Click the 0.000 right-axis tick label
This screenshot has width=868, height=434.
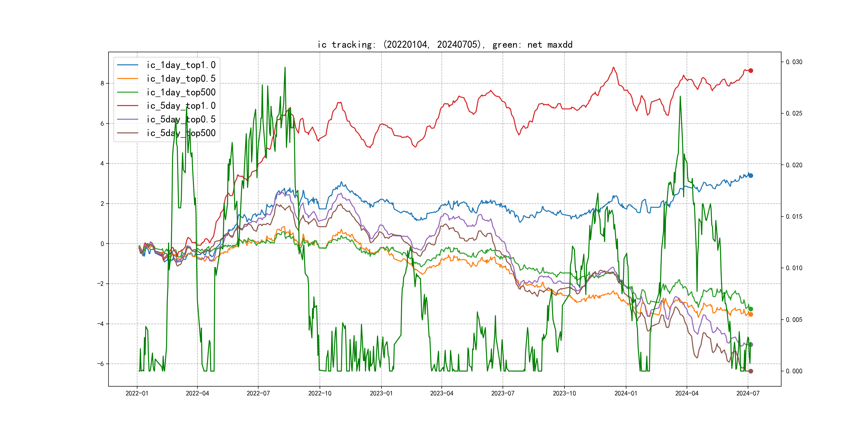click(x=794, y=371)
